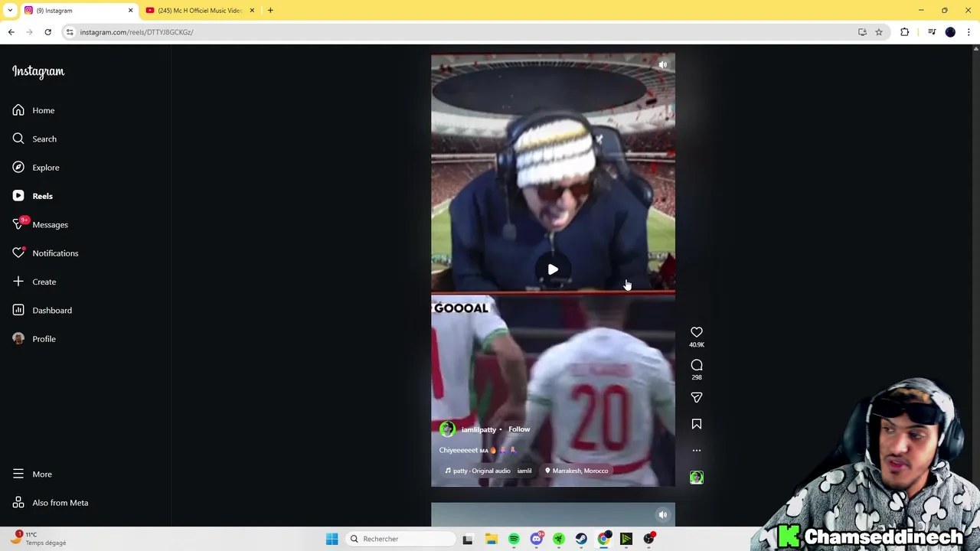This screenshot has height=551, width=980.
Task: Open the More menu in sidebar
Action: (x=32, y=474)
